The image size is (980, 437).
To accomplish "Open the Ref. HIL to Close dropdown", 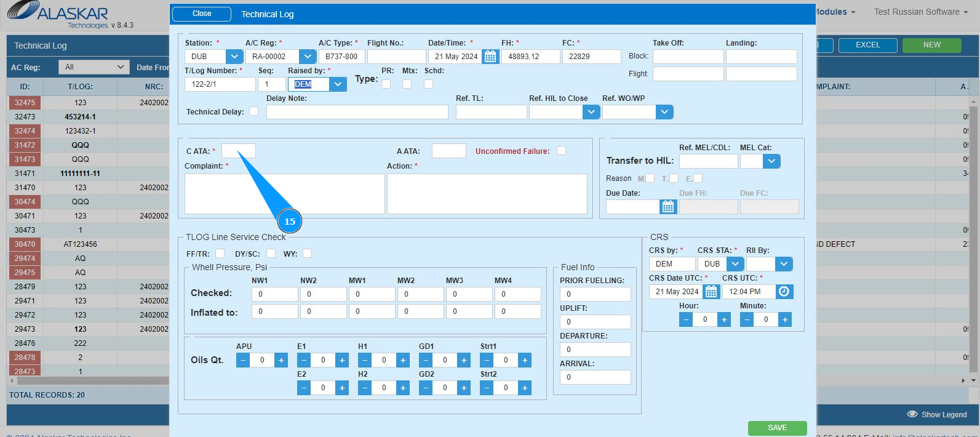I will coord(591,112).
